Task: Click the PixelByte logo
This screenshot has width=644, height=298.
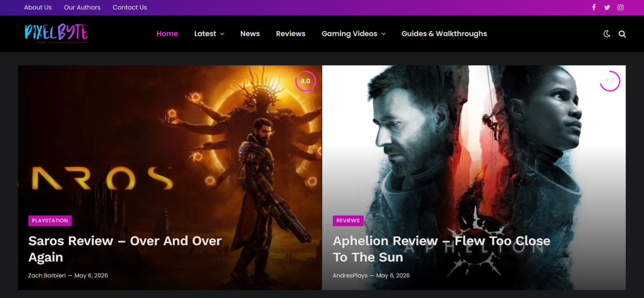Action: coord(56,33)
